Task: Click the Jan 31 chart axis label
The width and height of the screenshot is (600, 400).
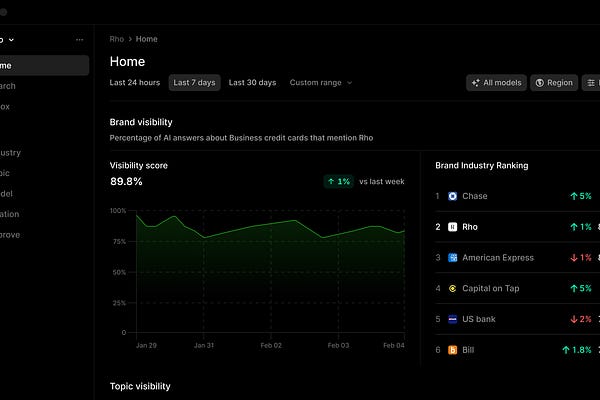Action: [x=204, y=345]
